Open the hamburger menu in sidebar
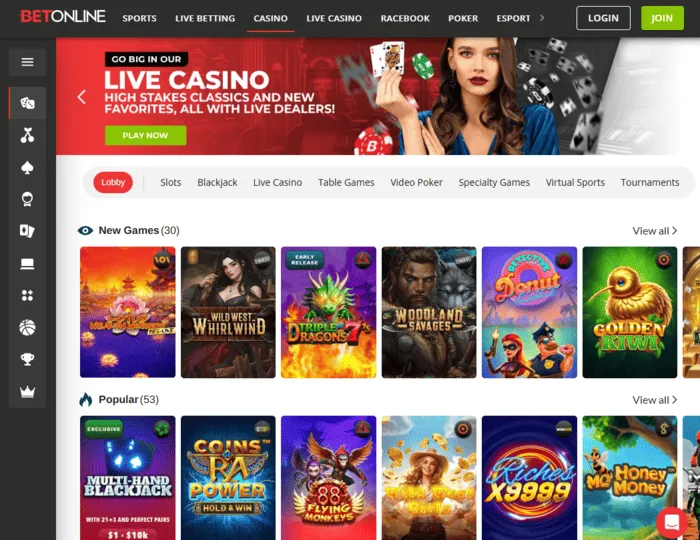 click(x=27, y=62)
